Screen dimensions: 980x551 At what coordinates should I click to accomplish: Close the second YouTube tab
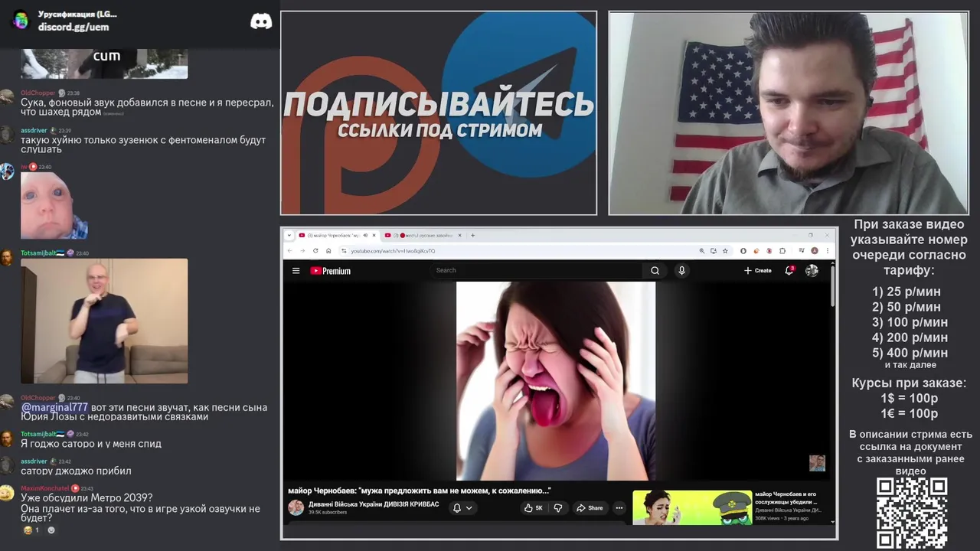coord(461,236)
